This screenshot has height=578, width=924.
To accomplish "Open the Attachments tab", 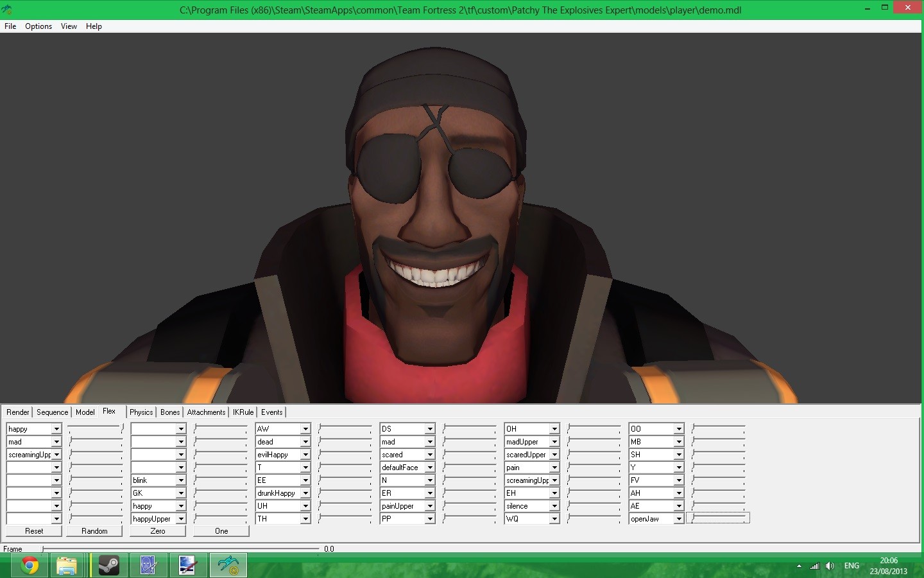I will point(206,412).
